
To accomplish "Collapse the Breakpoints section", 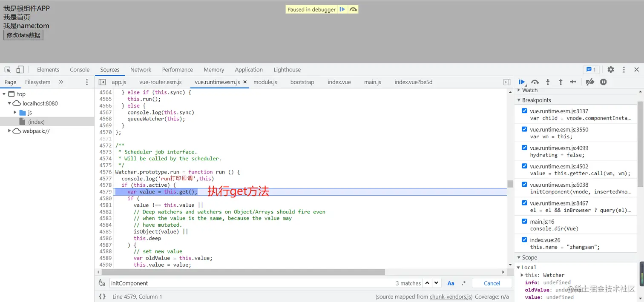I will tap(519, 100).
